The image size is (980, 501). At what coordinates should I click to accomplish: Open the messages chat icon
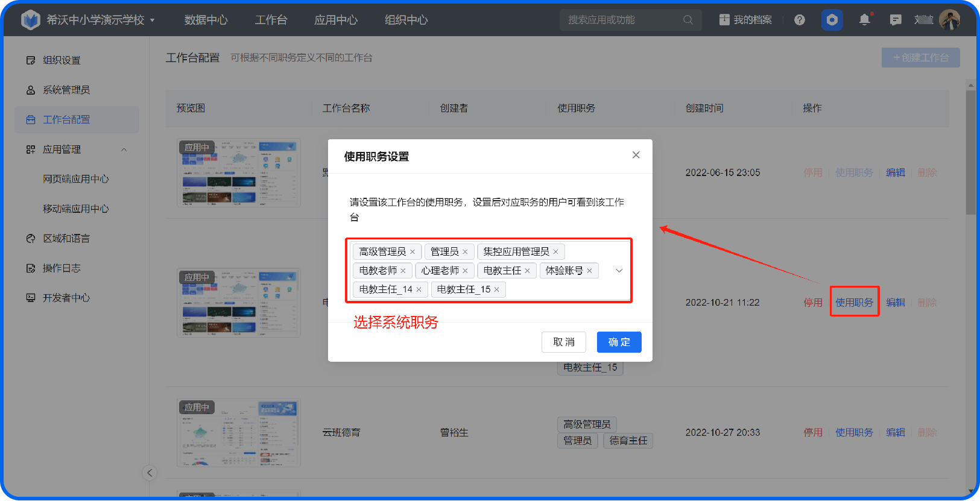pos(896,20)
